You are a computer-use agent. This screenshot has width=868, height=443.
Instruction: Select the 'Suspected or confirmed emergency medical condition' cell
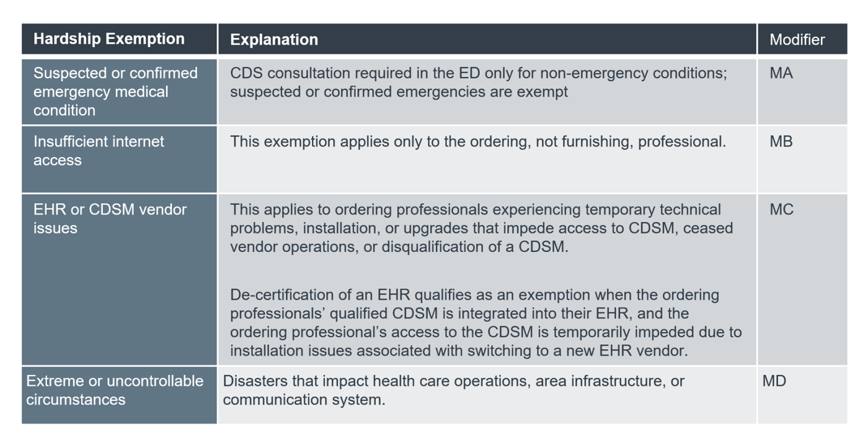coord(115,91)
